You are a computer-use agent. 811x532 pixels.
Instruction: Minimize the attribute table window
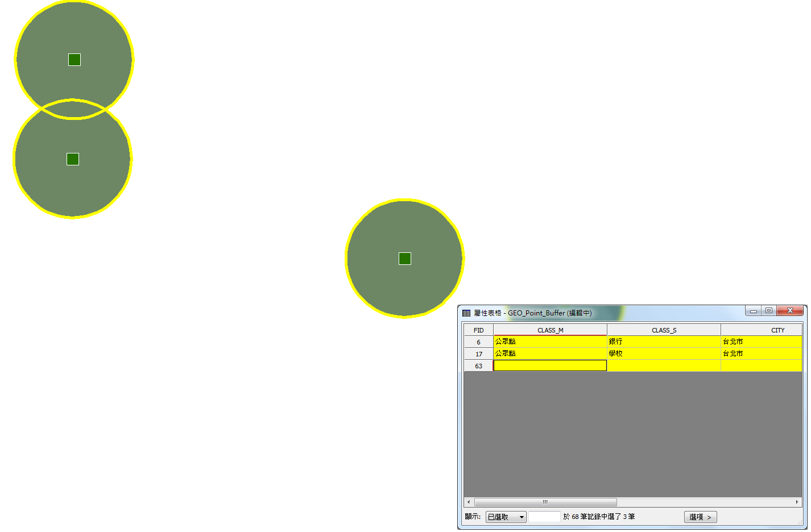tap(753, 311)
